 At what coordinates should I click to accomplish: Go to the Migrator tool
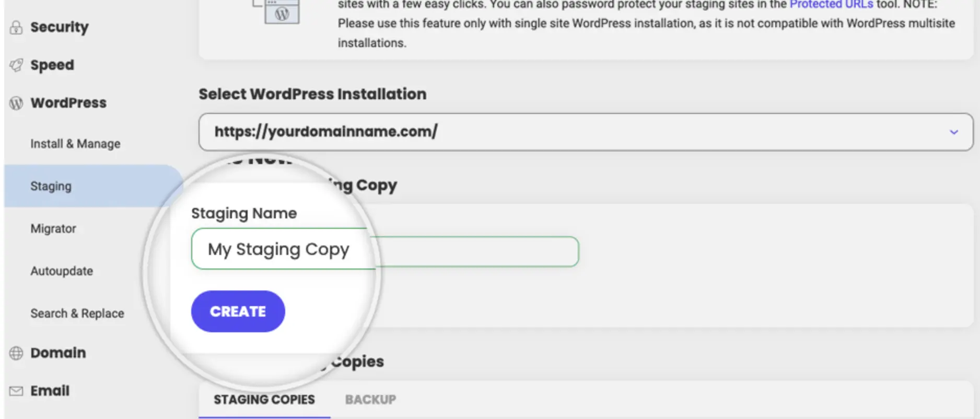click(53, 229)
